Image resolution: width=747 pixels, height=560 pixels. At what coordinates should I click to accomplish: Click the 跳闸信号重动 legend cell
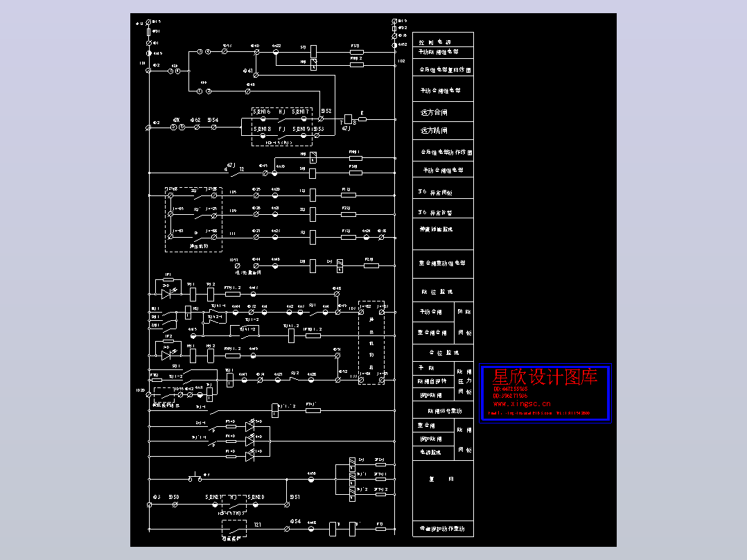443,411
